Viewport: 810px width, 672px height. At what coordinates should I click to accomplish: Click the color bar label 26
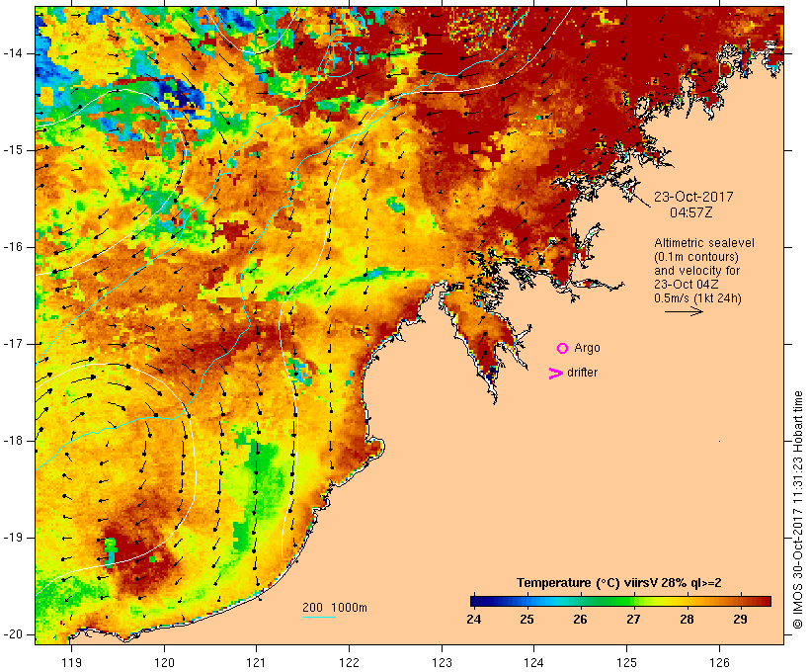(580, 620)
